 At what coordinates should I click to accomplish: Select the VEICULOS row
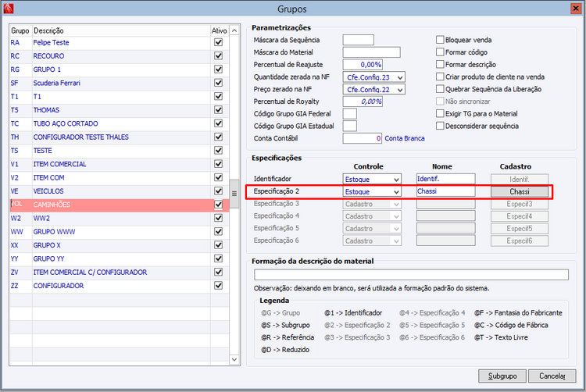coord(120,191)
